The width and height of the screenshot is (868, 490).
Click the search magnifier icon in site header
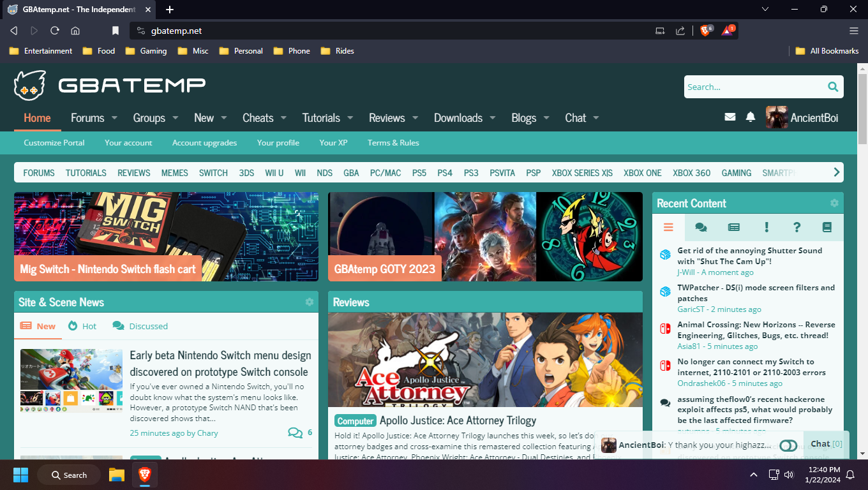coord(833,87)
